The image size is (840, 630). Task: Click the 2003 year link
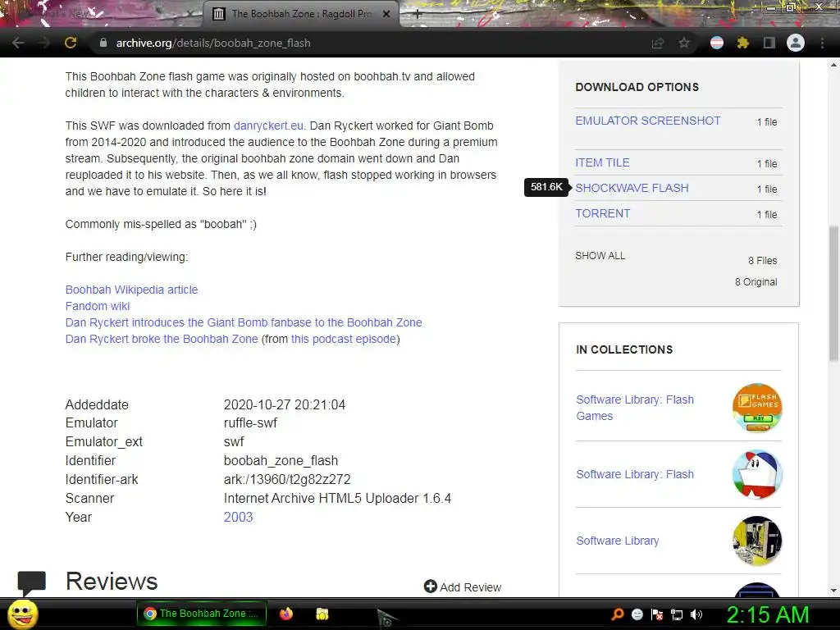tap(238, 517)
